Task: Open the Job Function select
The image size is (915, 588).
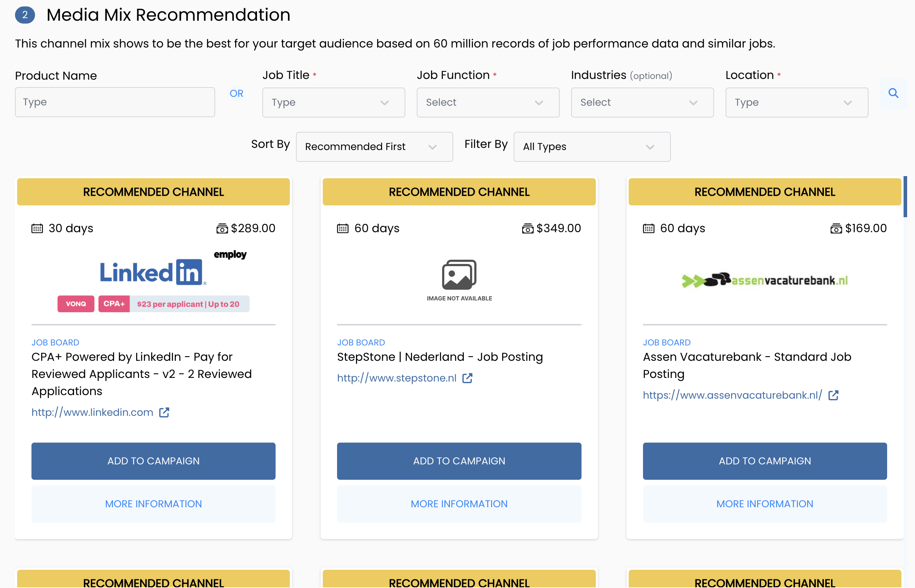Action: (x=488, y=102)
